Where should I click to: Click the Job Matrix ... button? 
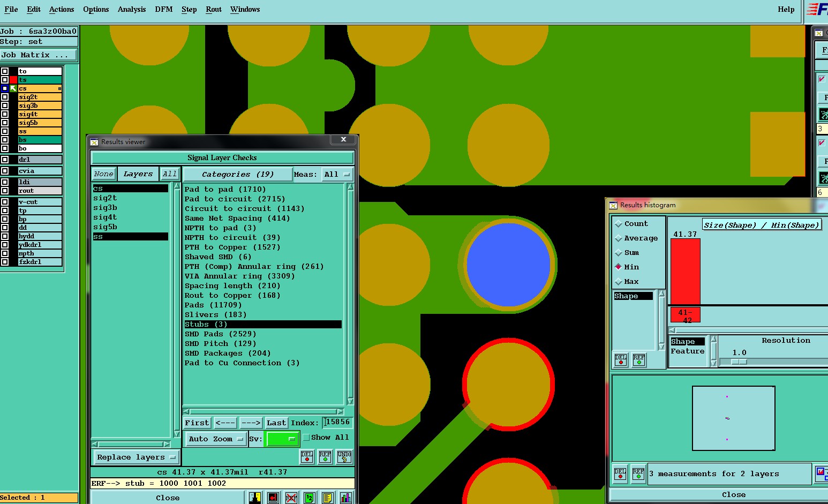pyautogui.click(x=39, y=55)
